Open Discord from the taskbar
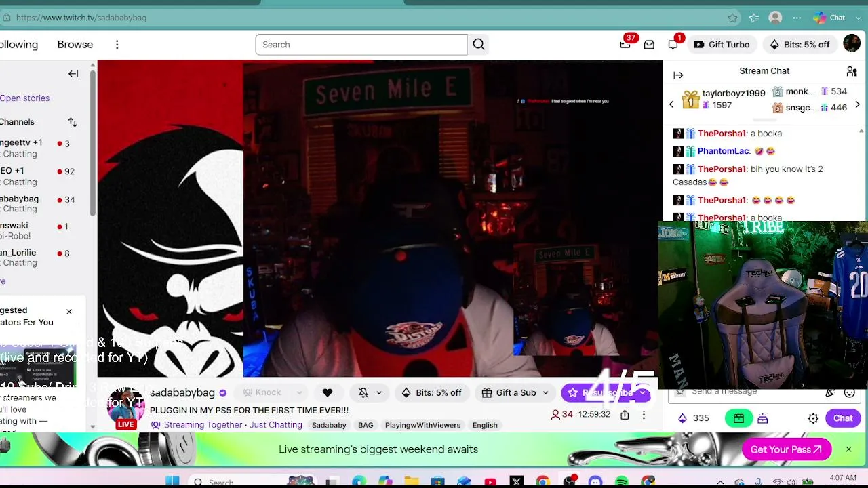Screen dimensions: 868x488 coord(595,481)
